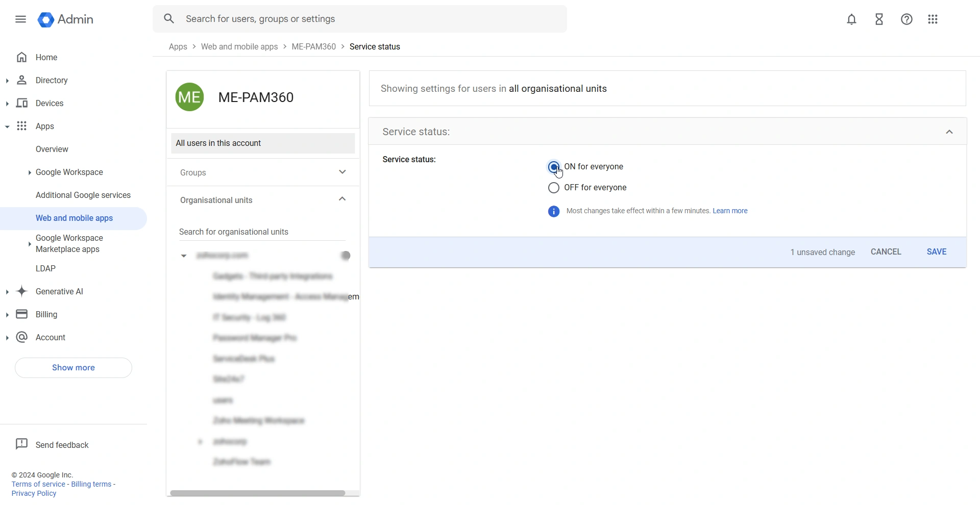
Task: Expand the Groups section
Action: (342, 172)
